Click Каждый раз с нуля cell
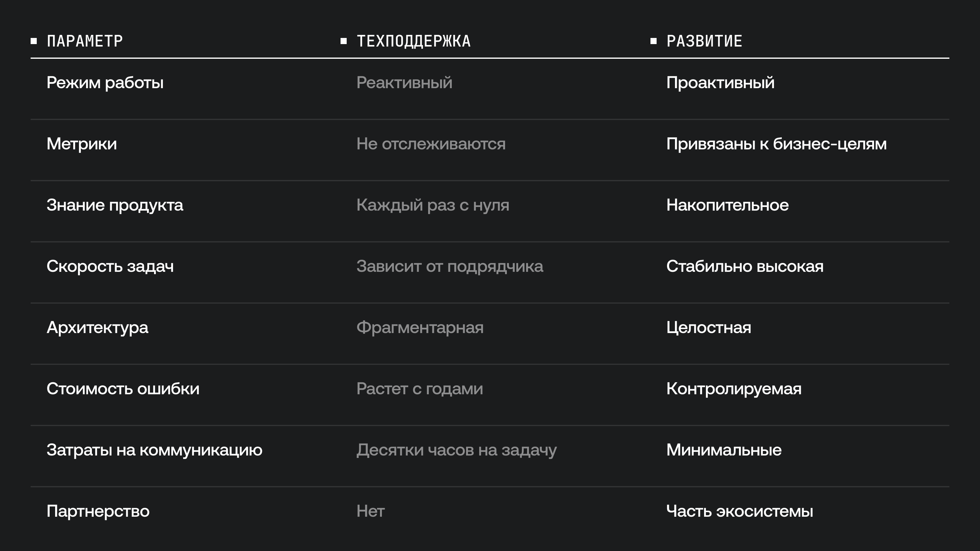 click(x=433, y=205)
